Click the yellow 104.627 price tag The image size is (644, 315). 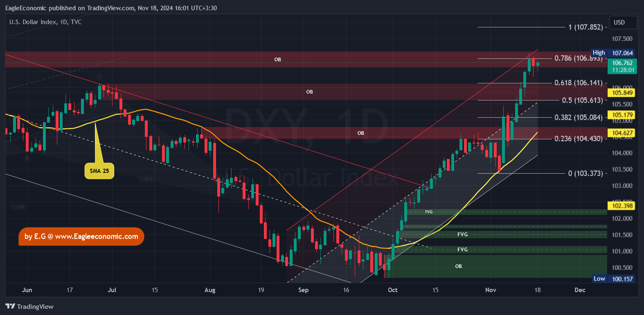click(622, 133)
